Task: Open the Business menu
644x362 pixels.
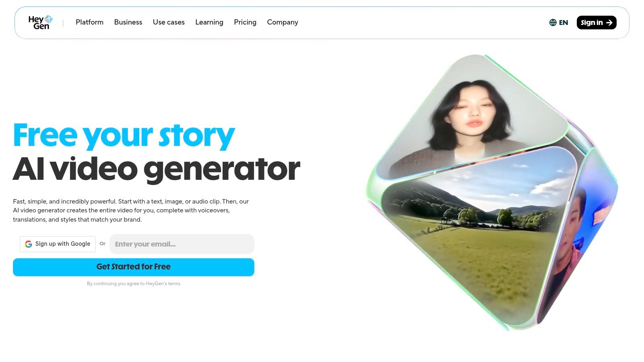Action: click(x=128, y=22)
